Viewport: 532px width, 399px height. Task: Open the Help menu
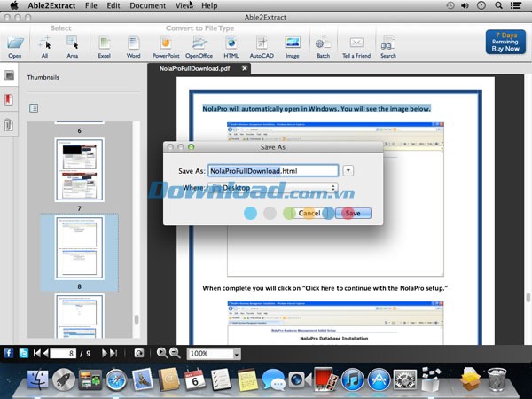pyautogui.click(x=209, y=5)
